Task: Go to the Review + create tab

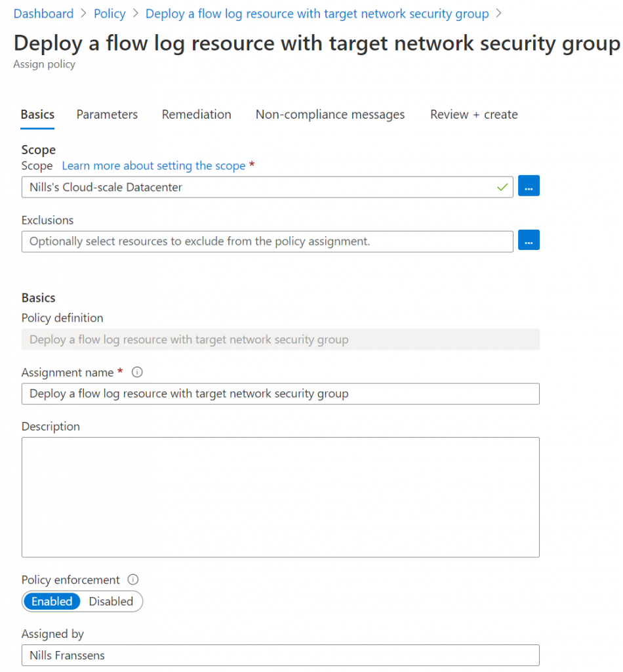Action: point(473,114)
